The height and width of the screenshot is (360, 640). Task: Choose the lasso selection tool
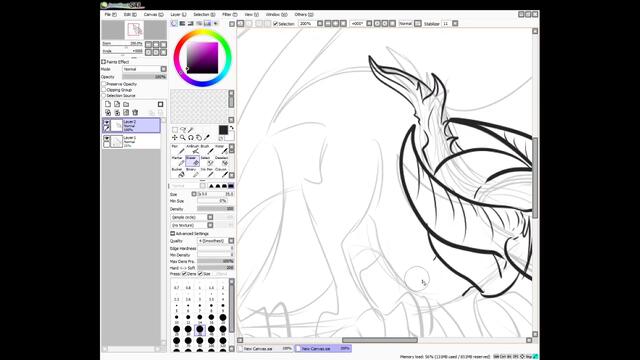coord(183,130)
